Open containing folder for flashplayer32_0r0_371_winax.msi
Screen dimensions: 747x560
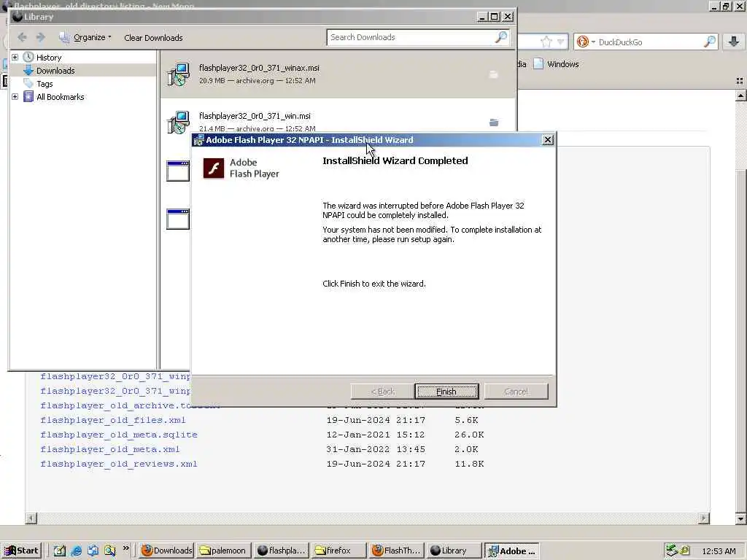494,75
